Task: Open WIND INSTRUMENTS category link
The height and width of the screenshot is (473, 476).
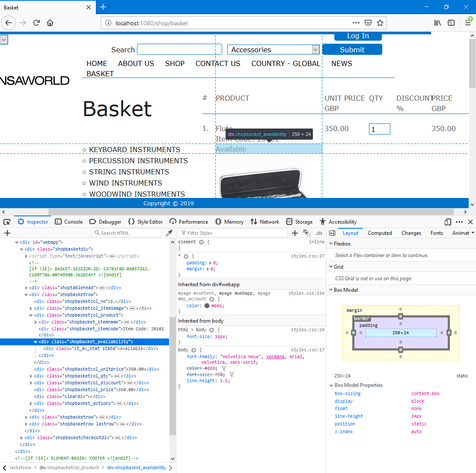Action: click(125, 183)
